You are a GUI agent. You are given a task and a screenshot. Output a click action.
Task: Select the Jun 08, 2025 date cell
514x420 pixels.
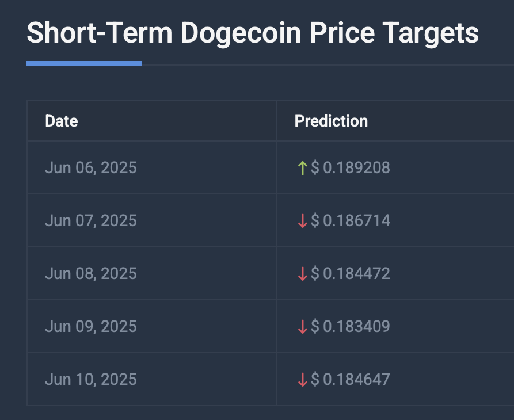coord(91,274)
